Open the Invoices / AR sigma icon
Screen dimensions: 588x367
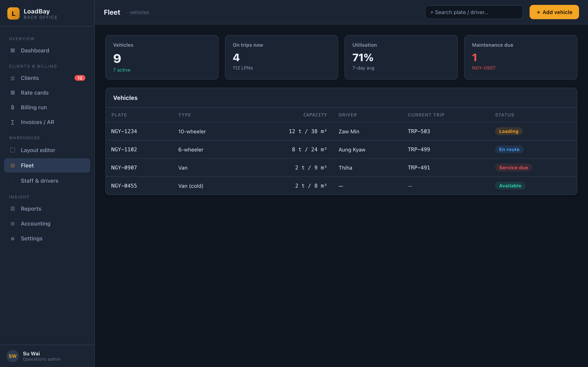13,122
